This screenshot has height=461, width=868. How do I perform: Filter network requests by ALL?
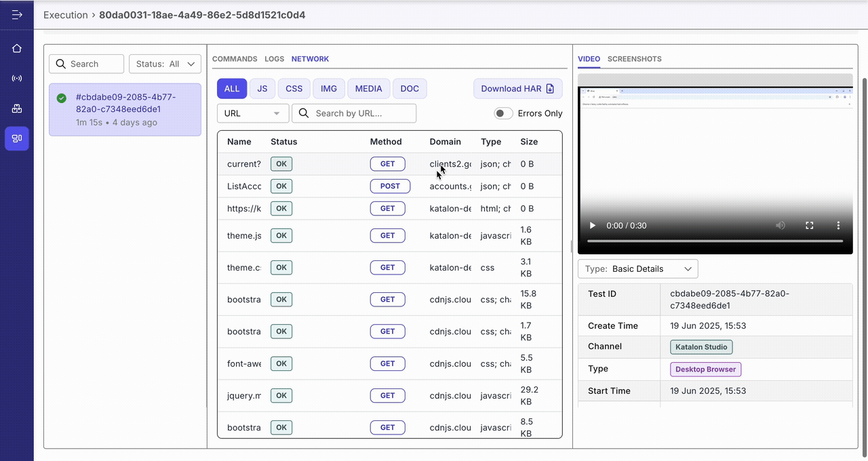[x=232, y=89]
